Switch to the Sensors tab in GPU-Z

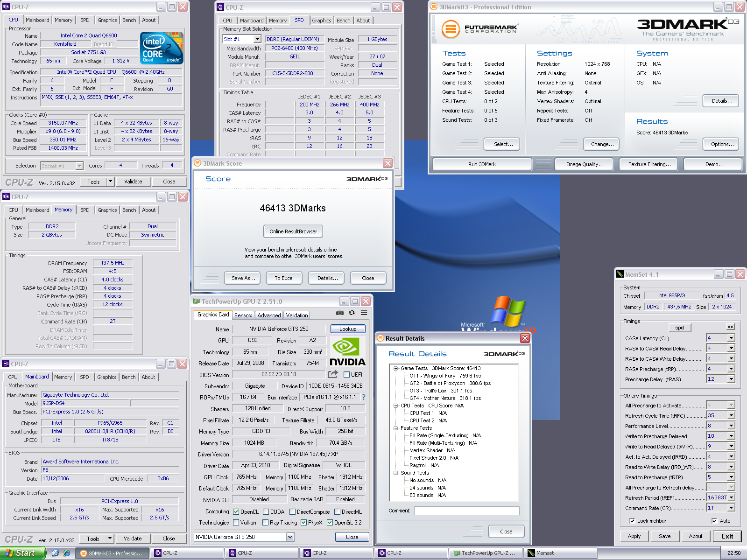[243, 315]
